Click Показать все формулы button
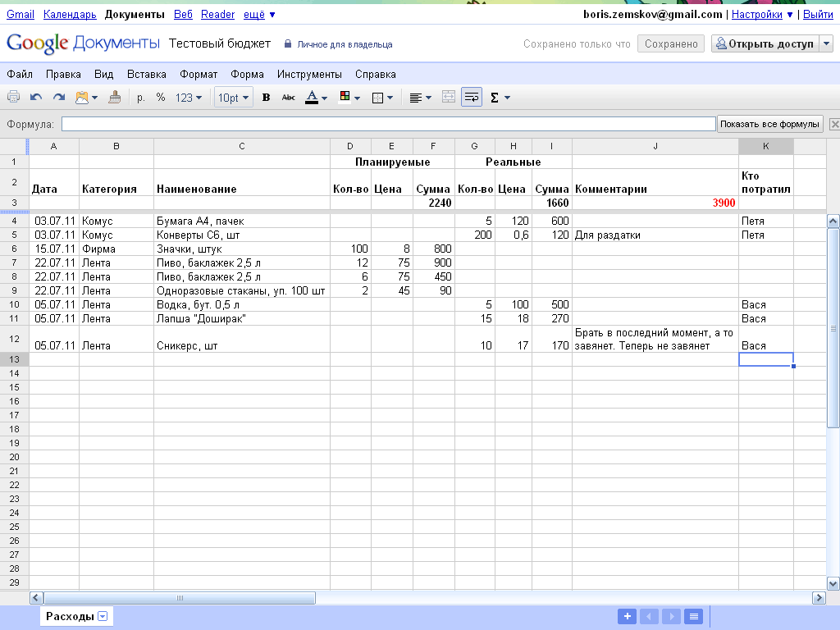 (x=769, y=124)
